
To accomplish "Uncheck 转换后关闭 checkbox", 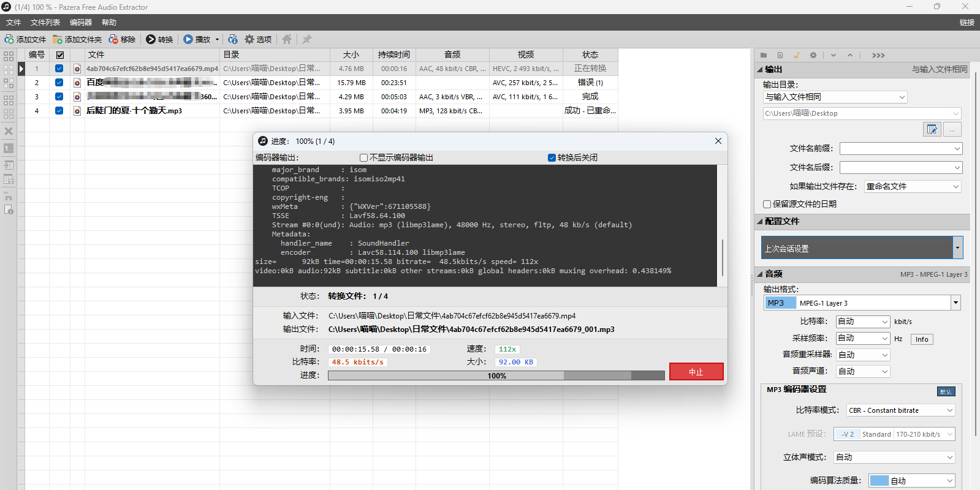I will click(552, 157).
